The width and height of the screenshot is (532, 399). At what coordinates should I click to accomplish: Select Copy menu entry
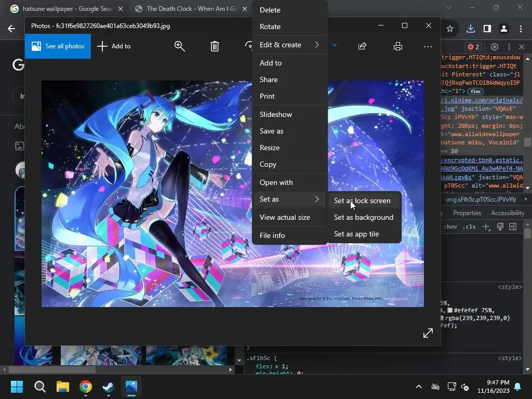coord(290,164)
